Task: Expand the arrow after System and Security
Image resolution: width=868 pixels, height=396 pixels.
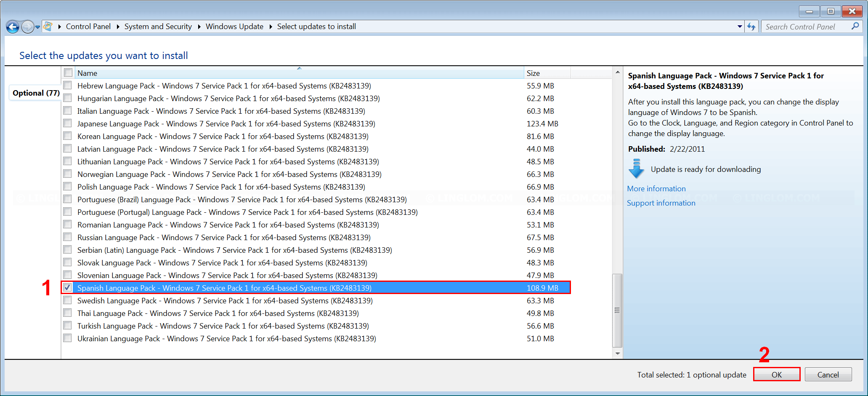Action: coord(199,27)
